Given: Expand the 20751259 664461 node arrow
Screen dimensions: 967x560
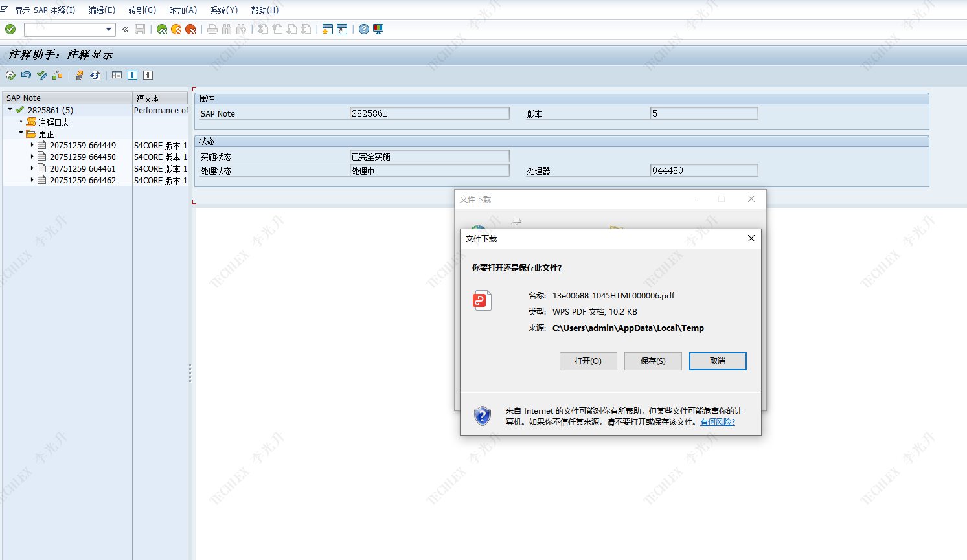Looking at the screenshot, I should click(x=32, y=168).
